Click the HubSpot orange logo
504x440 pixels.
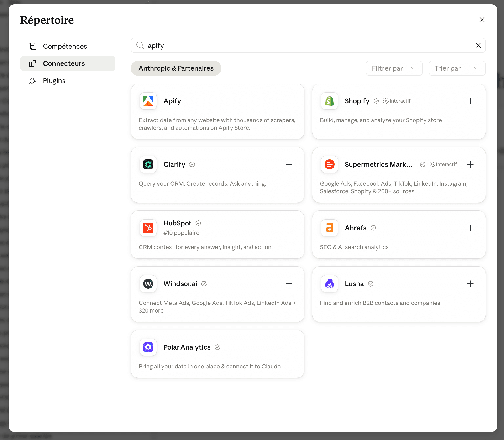tap(148, 228)
